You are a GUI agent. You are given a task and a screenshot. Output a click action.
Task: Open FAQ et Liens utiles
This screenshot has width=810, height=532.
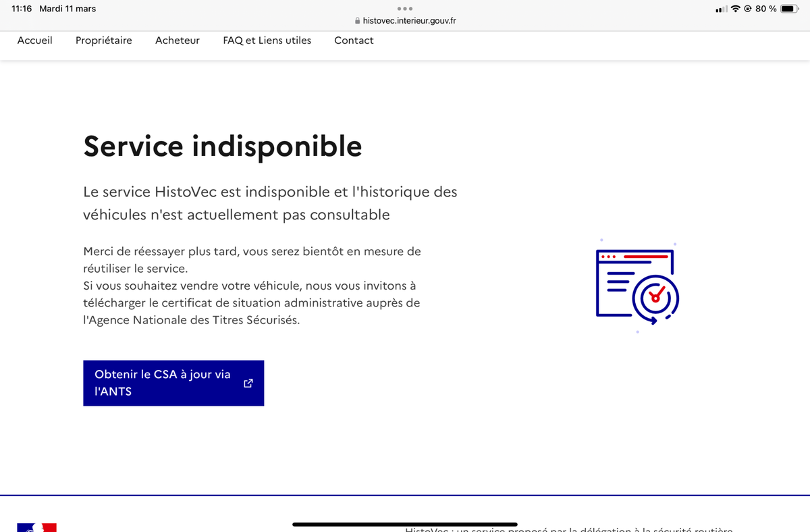[x=267, y=41]
